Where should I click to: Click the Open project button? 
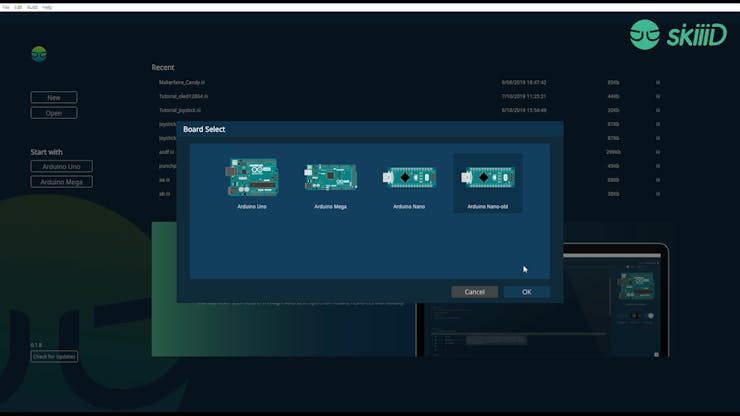pos(54,113)
